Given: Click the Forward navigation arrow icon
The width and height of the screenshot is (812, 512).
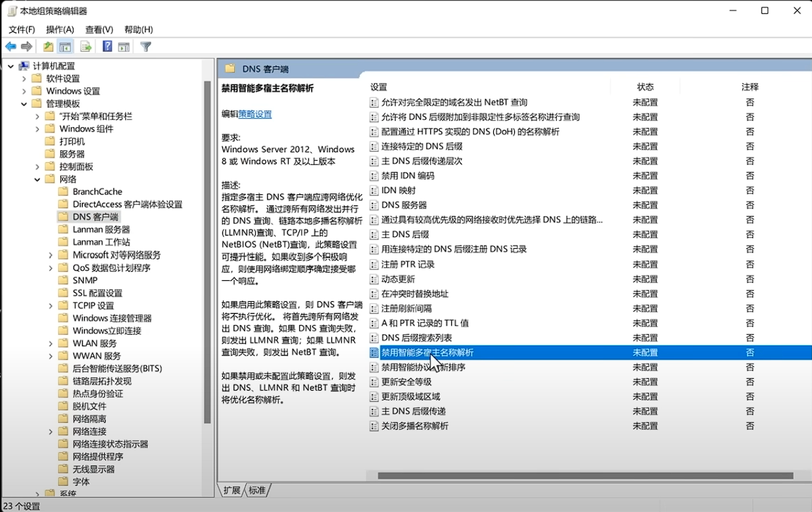Looking at the screenshot, I should (26, 46).
